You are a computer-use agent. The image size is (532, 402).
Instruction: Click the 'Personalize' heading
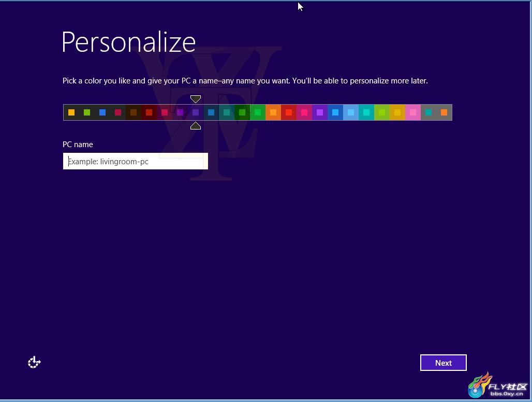point(128,42)
